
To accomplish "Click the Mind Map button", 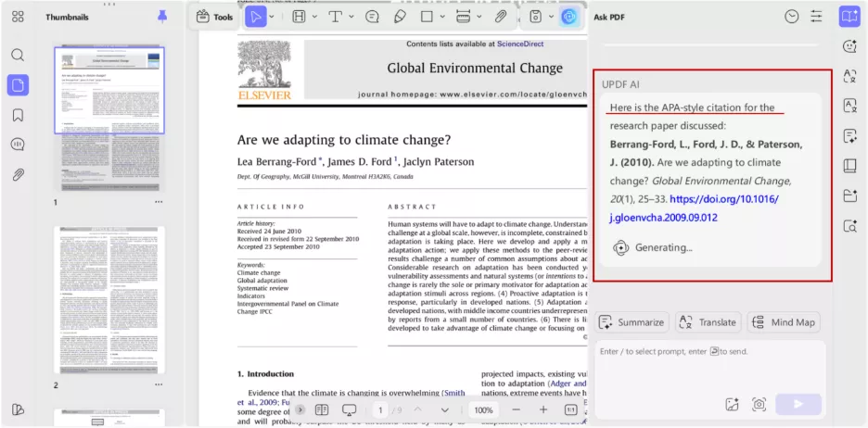I will [x=784, y=322].
